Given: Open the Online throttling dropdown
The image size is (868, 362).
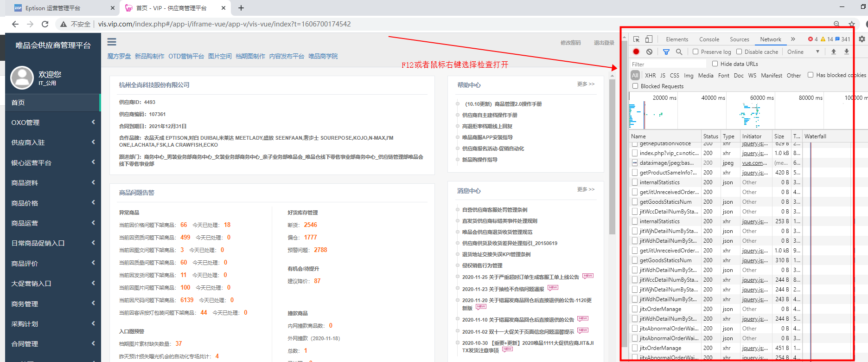Looking at the screenshot, I should pos(803,52).
